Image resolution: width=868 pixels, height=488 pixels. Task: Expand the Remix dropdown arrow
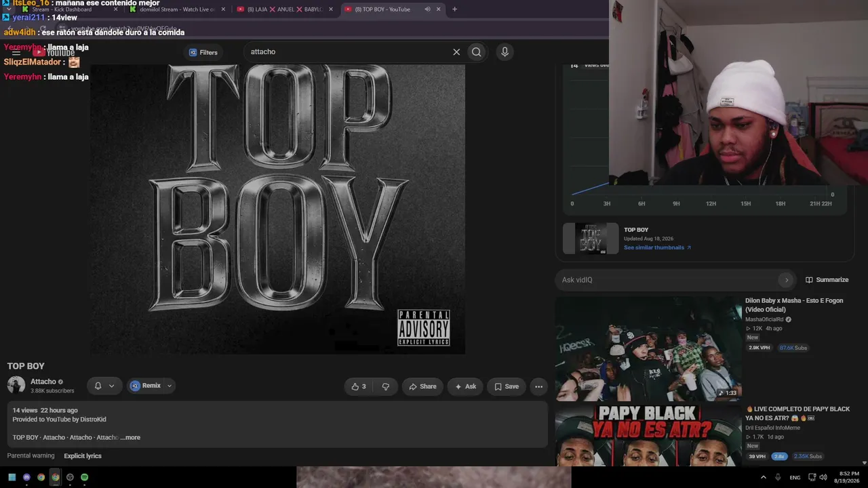(170, 386)
